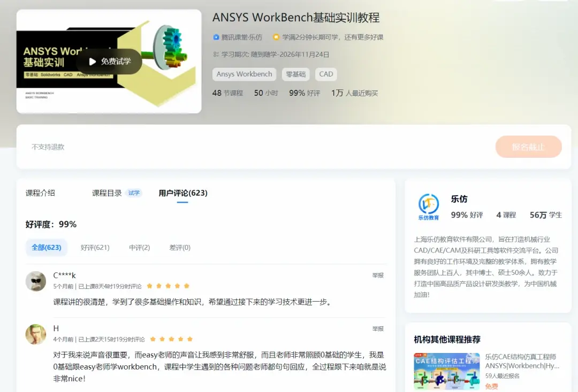
Task: Click the 59人最近报名 text
Action: (502, 376)
